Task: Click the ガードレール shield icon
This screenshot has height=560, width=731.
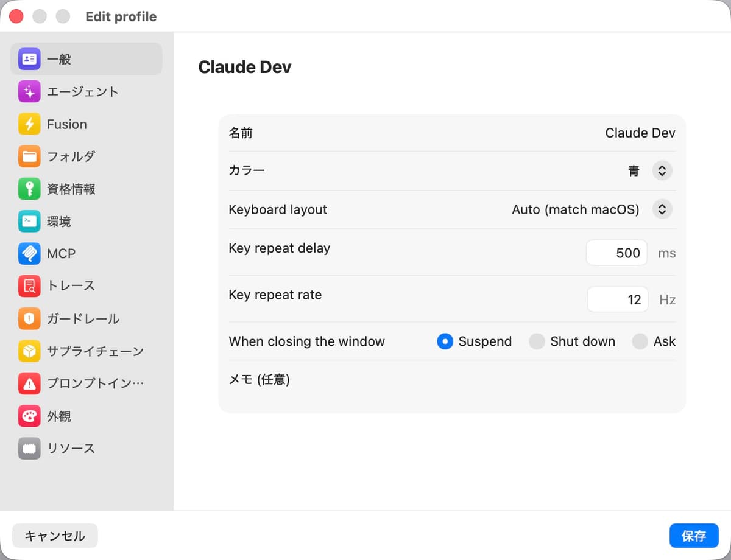Action: click(x=29, y=319)
